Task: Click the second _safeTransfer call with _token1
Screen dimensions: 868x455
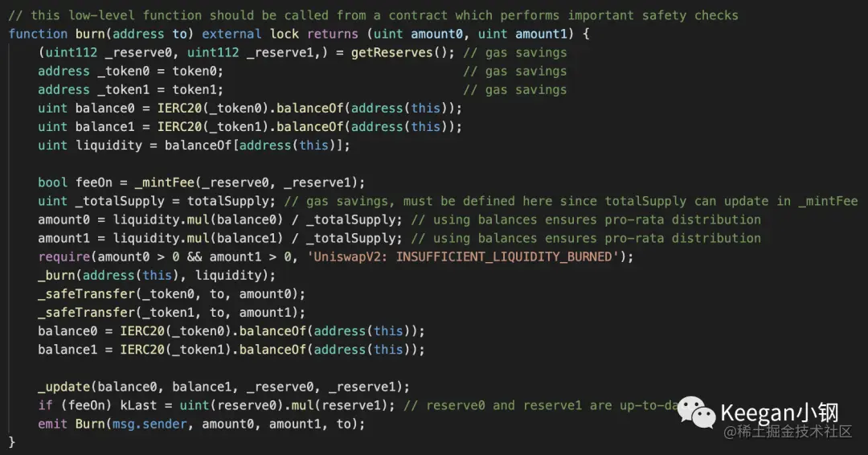Action: coord(172,313)
